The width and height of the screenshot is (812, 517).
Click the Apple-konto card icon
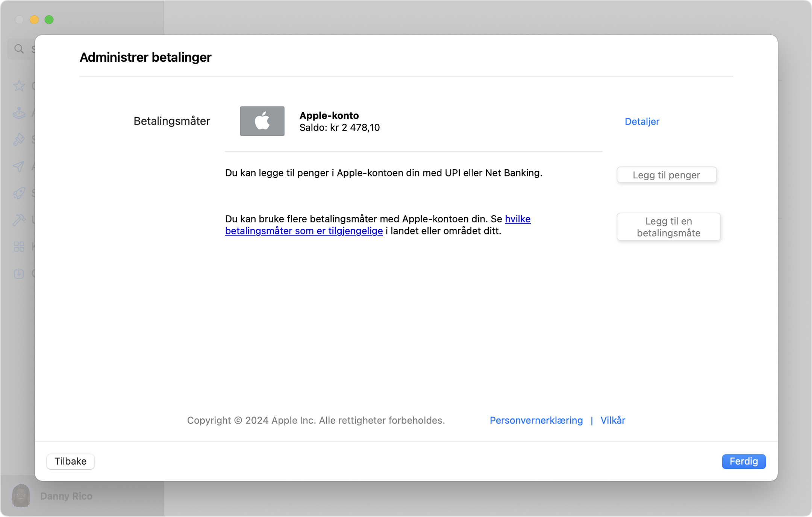tap(262, 121)
